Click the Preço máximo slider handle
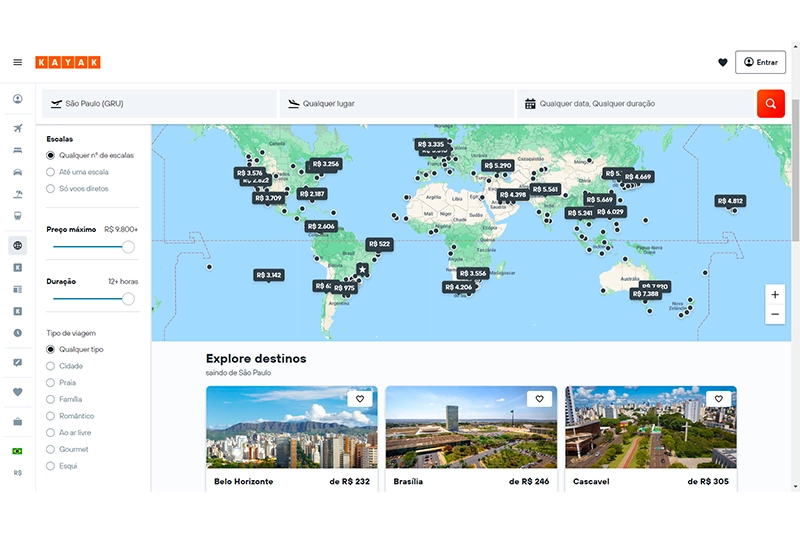800x533 pixels. tap(128, 247)
